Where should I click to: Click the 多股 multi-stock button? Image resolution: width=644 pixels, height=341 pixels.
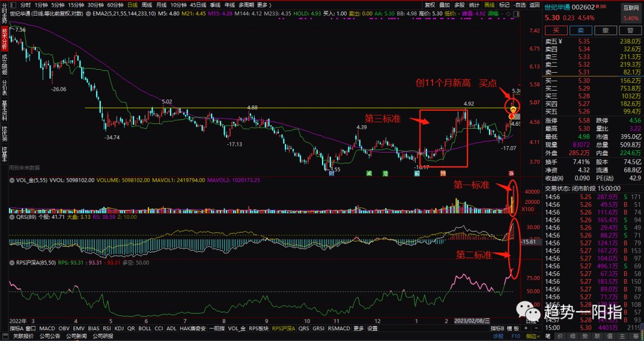tap(460, 5)
